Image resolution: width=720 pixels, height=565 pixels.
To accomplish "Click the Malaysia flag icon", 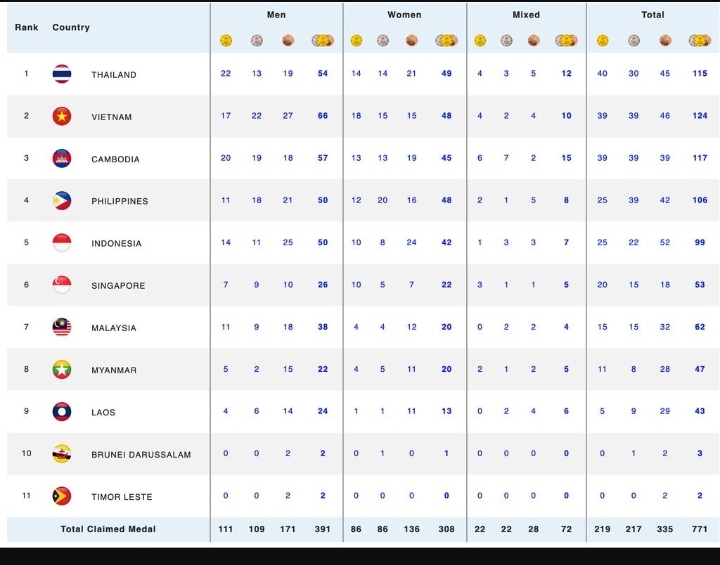I will click(62, 328).
